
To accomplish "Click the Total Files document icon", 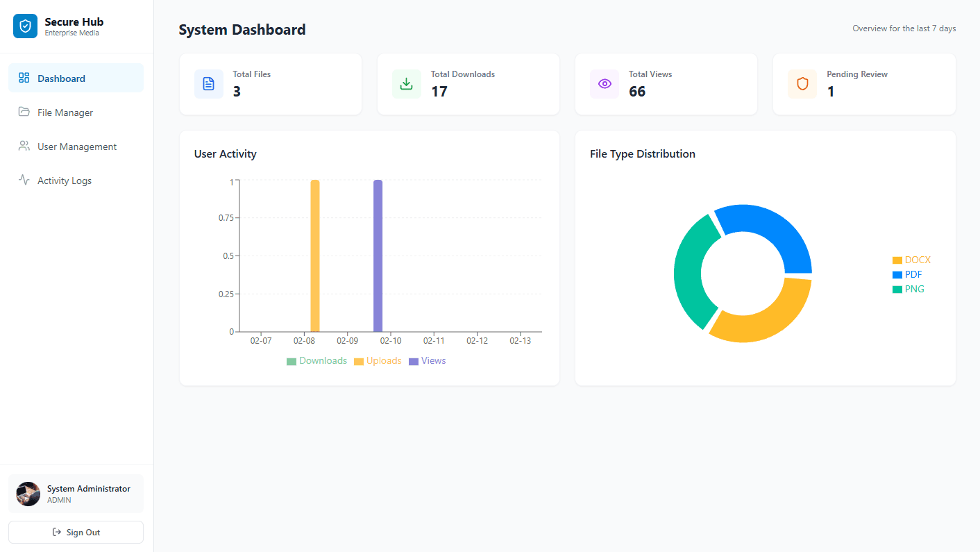I will click(x=208, y=83).
